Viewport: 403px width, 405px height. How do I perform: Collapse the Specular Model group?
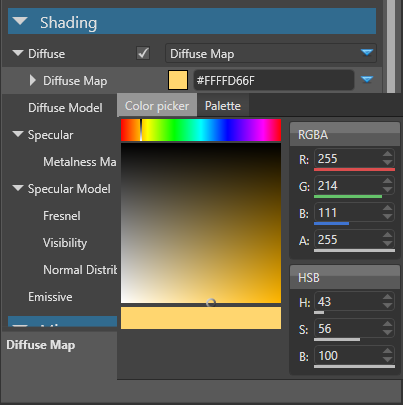pos(18,188)
